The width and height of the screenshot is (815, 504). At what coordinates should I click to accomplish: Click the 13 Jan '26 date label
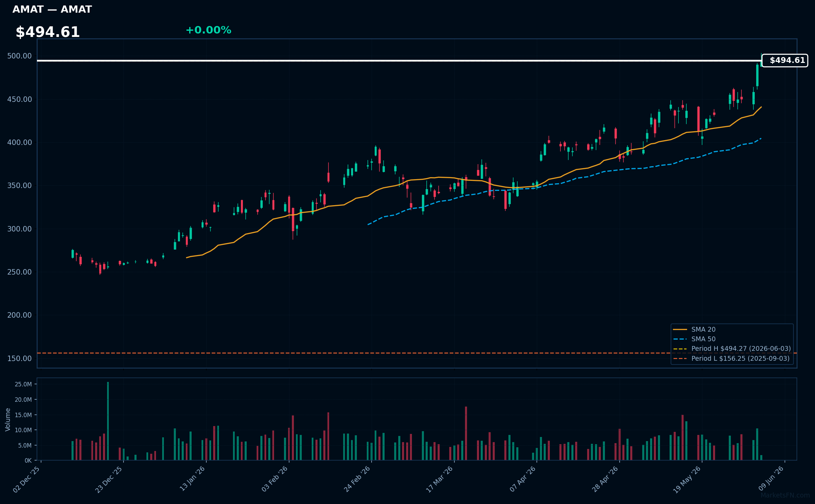[x=192, y=479]
